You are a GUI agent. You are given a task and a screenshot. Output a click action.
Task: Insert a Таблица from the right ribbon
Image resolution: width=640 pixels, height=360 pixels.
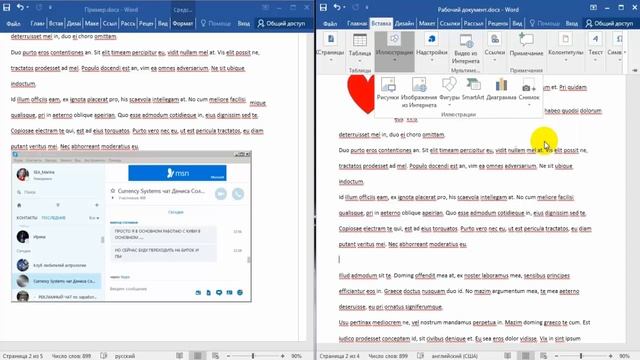pos(360,48)
